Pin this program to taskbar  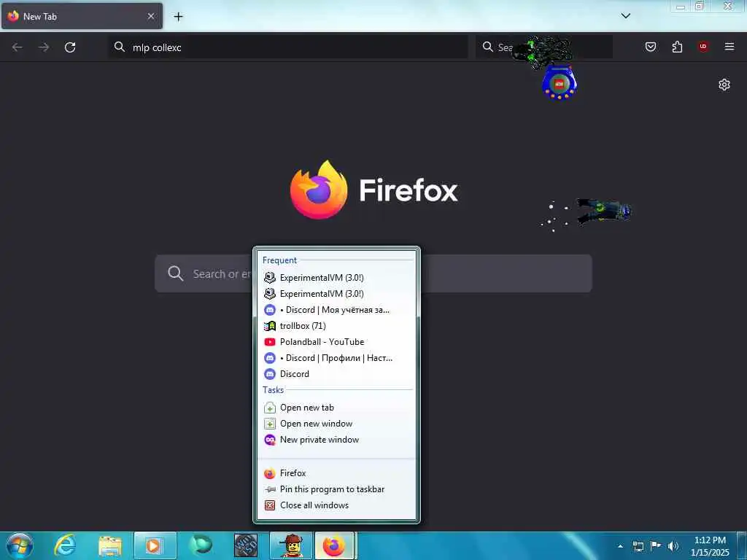[336, 489]
